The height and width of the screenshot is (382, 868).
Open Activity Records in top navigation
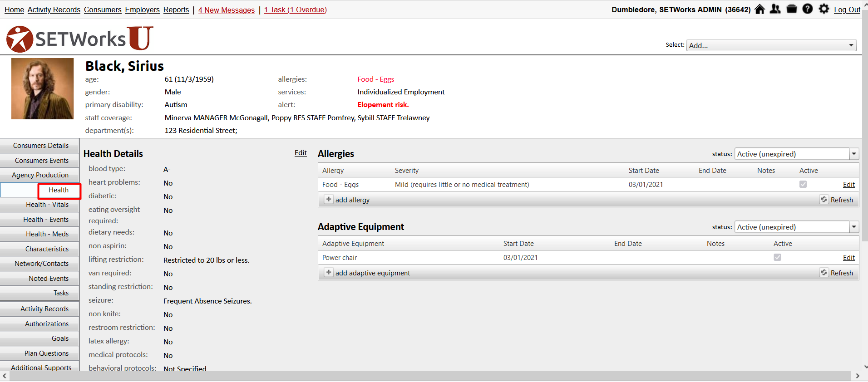[54, 10]
